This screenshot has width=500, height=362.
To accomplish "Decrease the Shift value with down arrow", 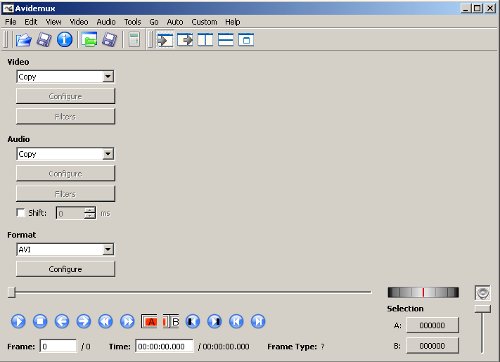I will tap(90, 216).
